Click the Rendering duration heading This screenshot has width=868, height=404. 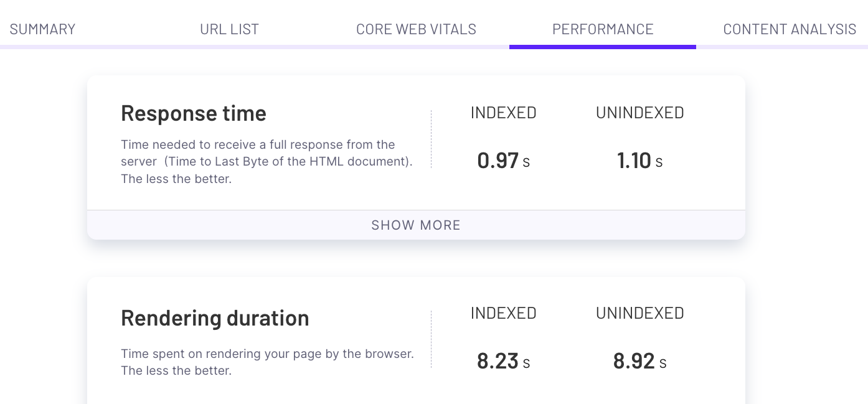pyautogui.click(x=215, y=318)
